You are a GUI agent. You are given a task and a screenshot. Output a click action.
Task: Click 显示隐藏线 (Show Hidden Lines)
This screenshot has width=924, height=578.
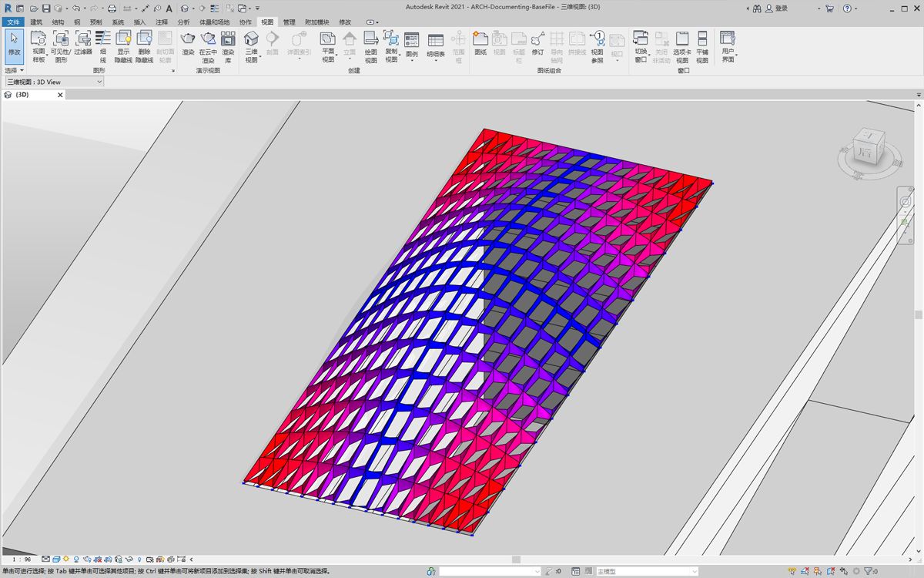[123, 45]
